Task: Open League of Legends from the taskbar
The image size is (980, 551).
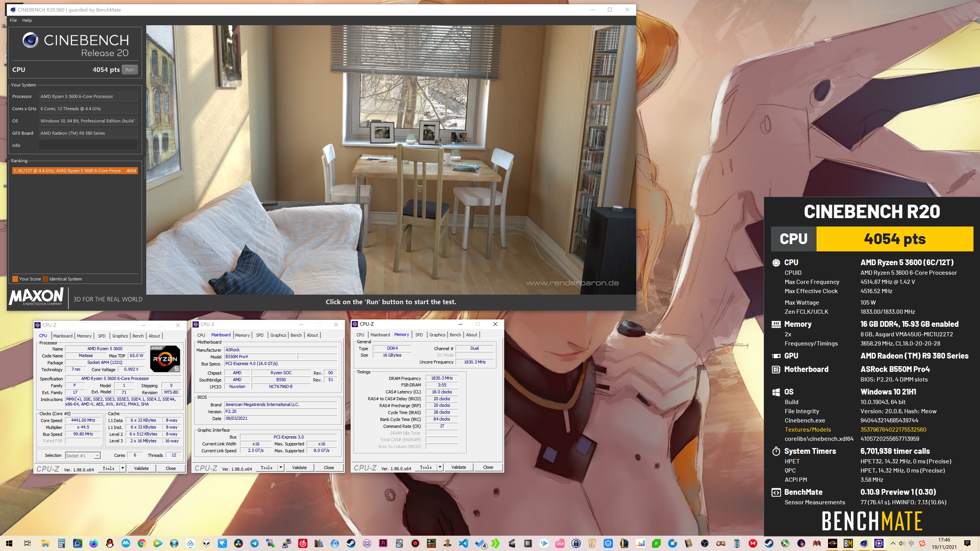Action: pos(624,543)
